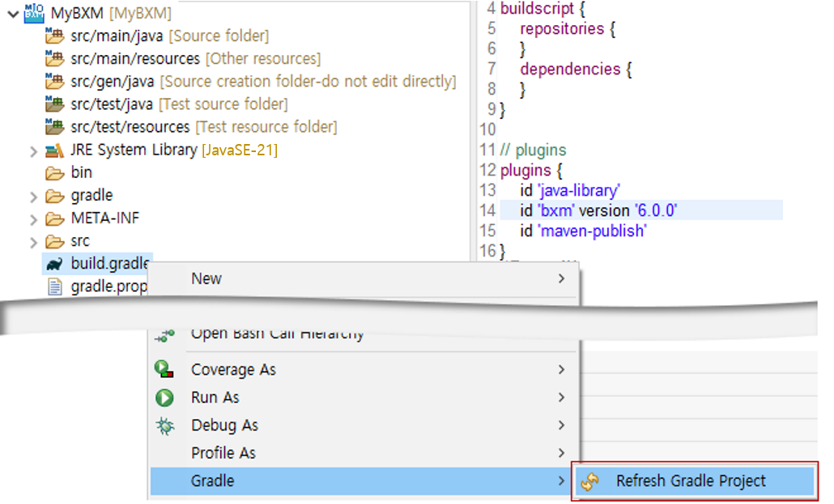Expand the src folder node
The image size is (834, 504).
point(33,241)
